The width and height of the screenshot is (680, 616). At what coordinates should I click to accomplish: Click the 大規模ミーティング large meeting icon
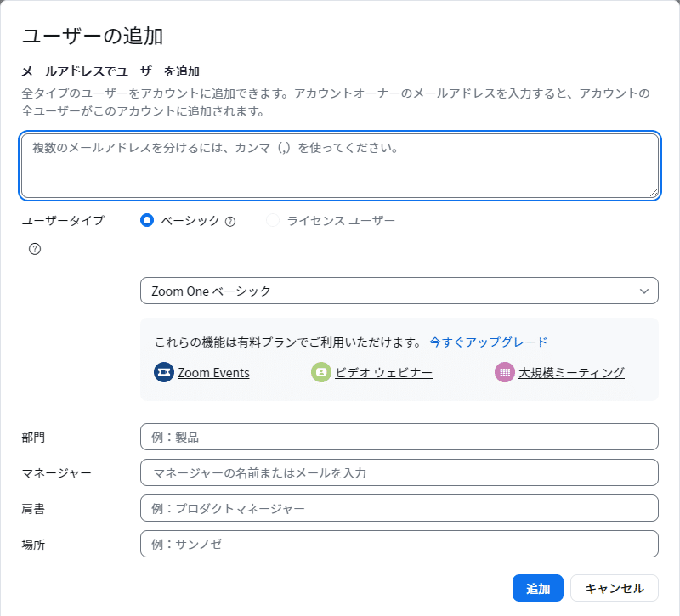[x=505, y=372]
